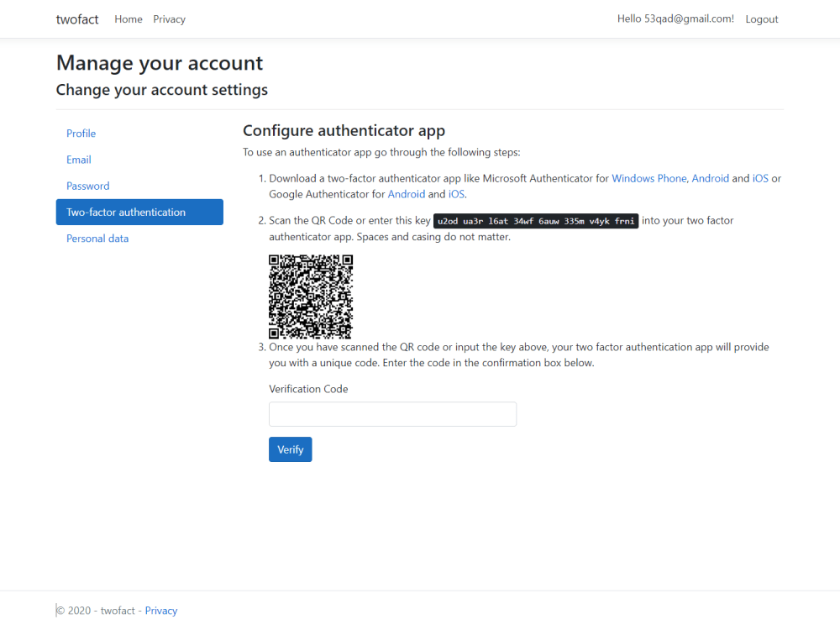Image resolution: width=840 pixels, height=630 pixels.
Task: Open the footer Privacy link
Action: coord(160,611)
